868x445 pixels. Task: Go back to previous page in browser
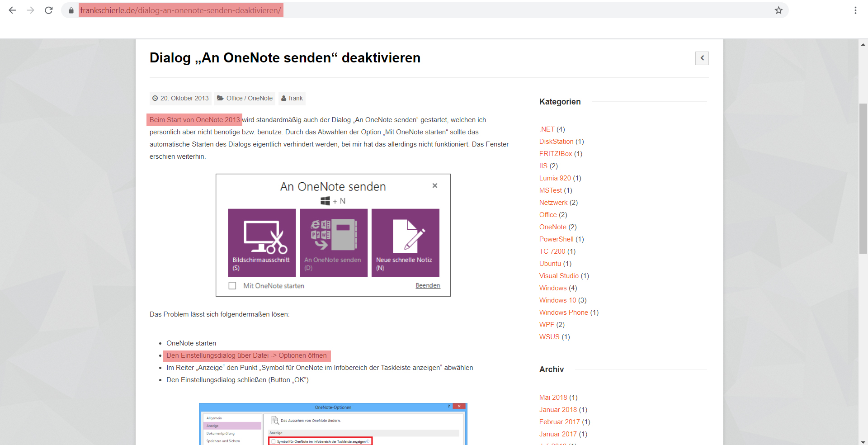(12, 10)
